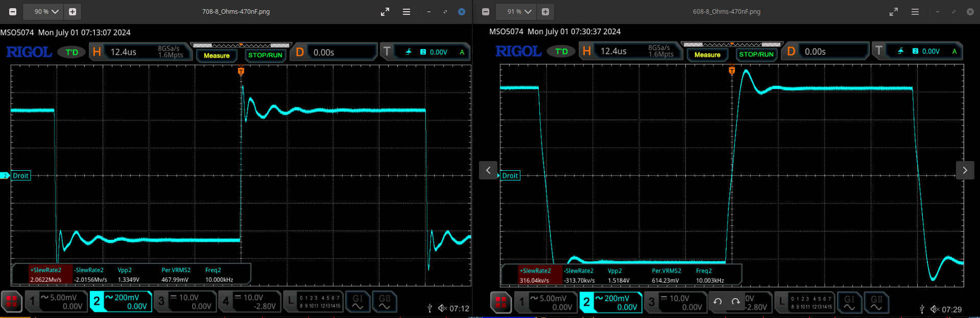Click D 0.00s delay field in right scope

pyautogui.click(x=825, y=52)
